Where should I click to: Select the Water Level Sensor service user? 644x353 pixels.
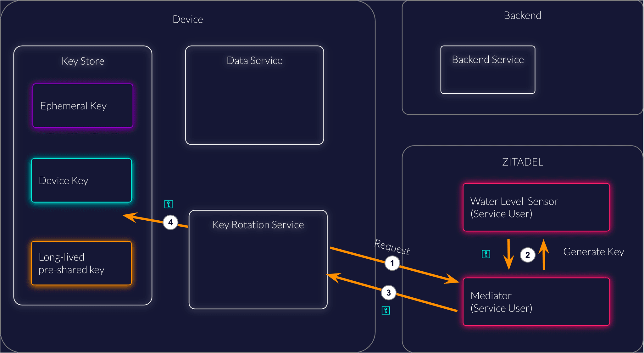click(536, 207)
